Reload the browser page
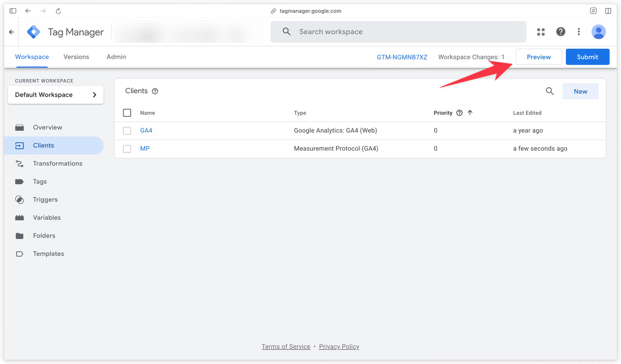 tap(58, 11)
